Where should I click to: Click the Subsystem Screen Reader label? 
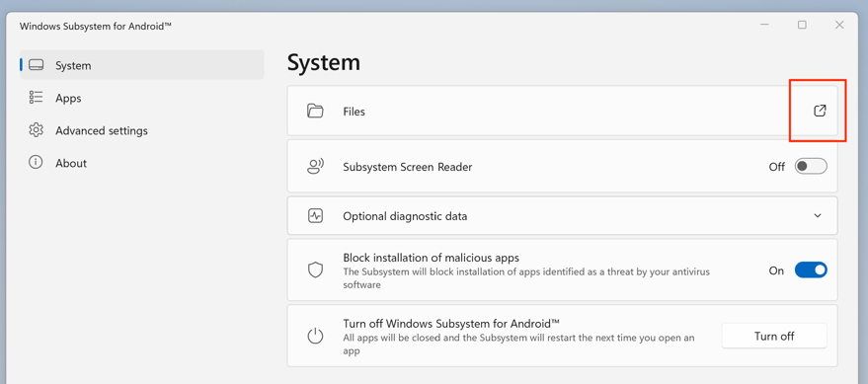coord(408,167)
